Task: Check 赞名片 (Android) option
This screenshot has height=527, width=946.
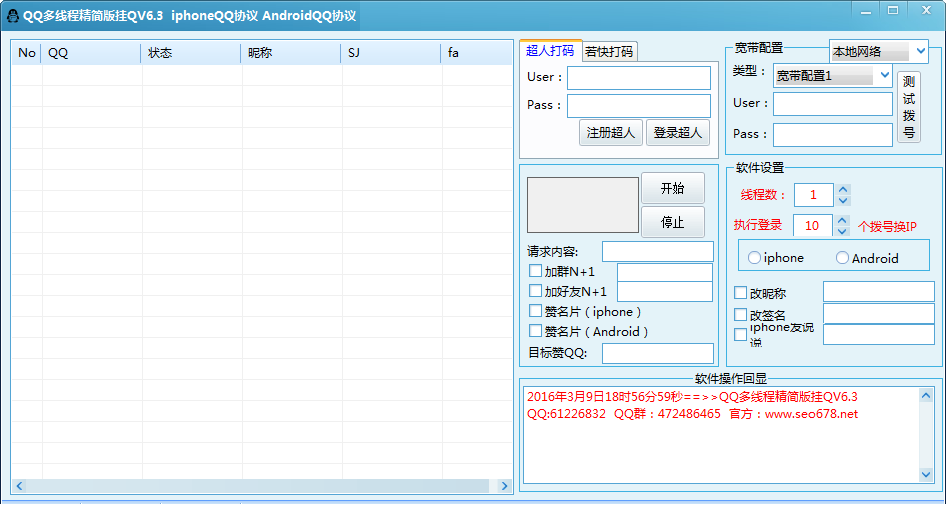Action: click(535, 330)
